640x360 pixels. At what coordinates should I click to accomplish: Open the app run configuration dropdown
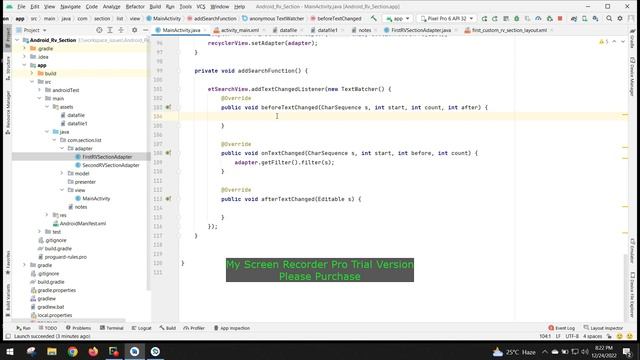tap(398, 18)
